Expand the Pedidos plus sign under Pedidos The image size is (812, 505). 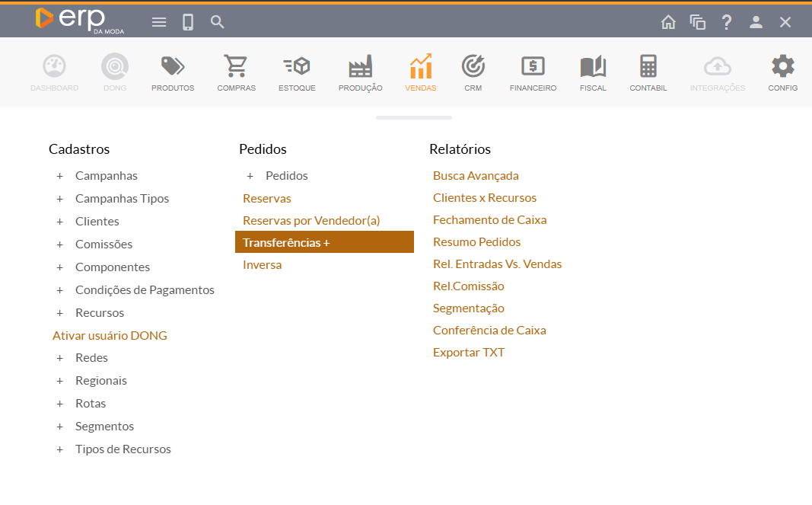pos(250,176)
